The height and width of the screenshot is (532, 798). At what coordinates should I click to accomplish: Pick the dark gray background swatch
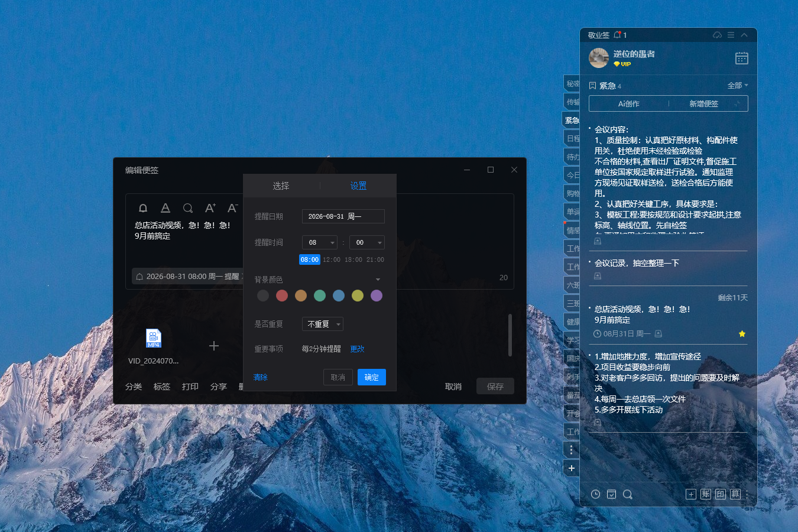coord(263,296)
